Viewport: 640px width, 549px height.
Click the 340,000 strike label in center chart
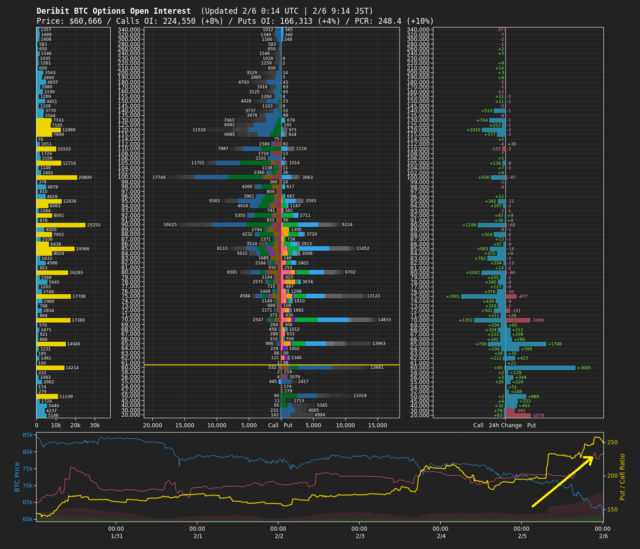click(x=132, y=30)
